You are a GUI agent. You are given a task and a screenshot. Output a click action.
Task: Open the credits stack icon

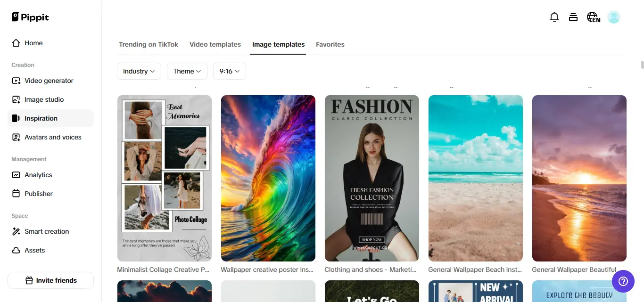[573, 17]
